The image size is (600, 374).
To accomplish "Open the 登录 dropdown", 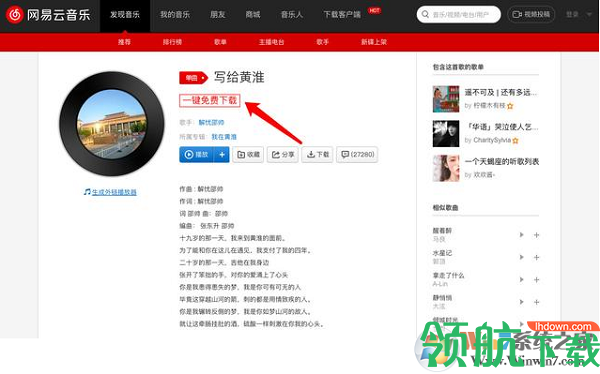I will coord(579,15).
